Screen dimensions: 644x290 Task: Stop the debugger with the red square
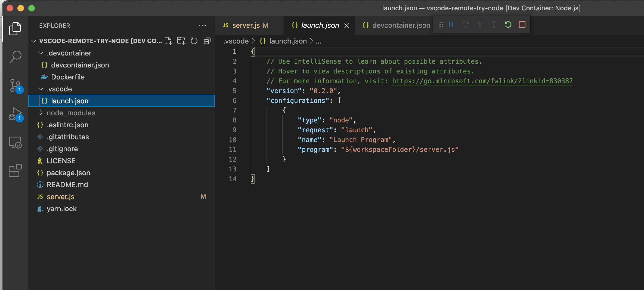[x=522, y=24]
